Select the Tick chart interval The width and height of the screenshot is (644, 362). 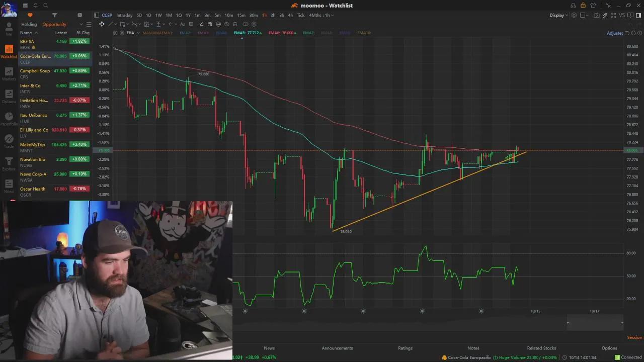[x=300, y=15]
